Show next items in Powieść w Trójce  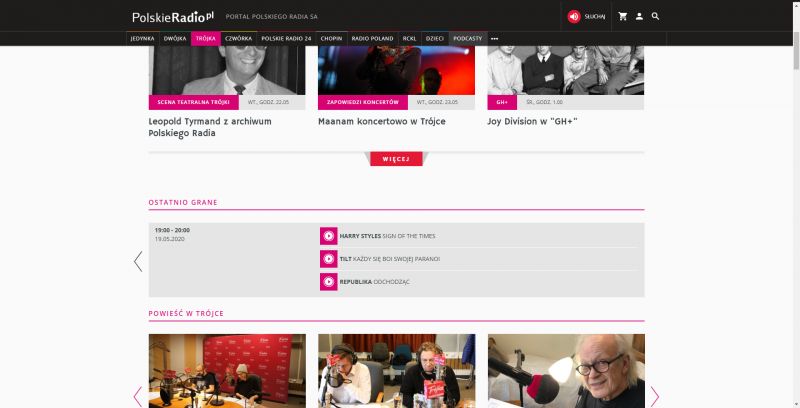tap(655, 396)
